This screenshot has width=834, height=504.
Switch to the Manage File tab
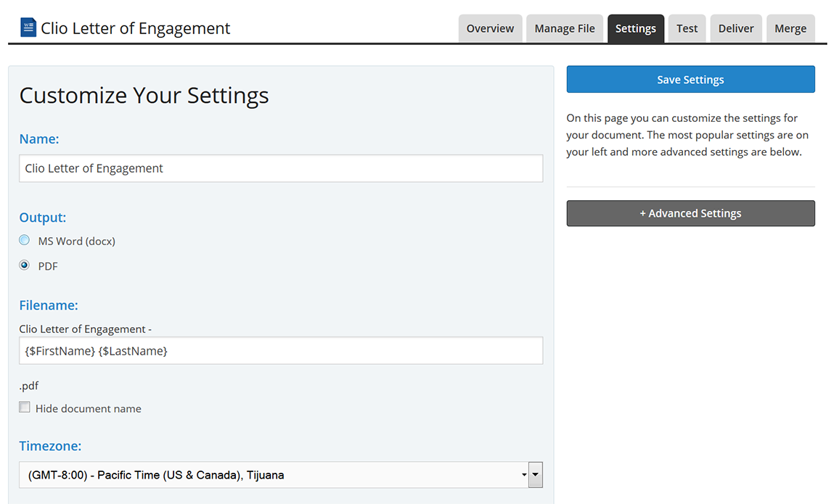pos(564,29)
